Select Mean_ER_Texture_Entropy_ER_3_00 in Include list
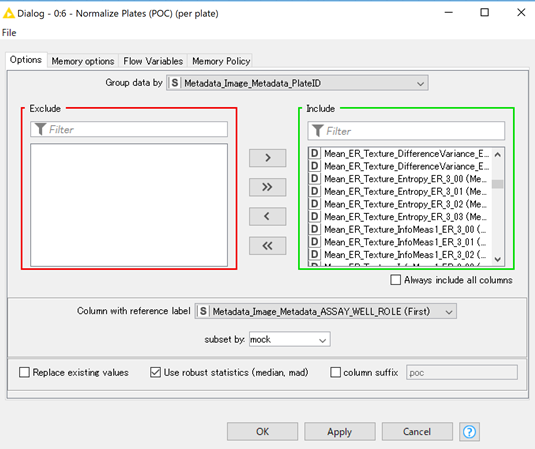The height and width of the screenshot is (449, 535). click(x=399, y=179)
